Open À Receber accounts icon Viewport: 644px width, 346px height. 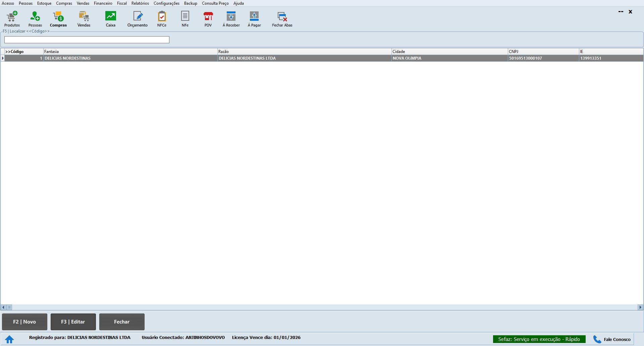pyautogui.click(x=231, y=19)
